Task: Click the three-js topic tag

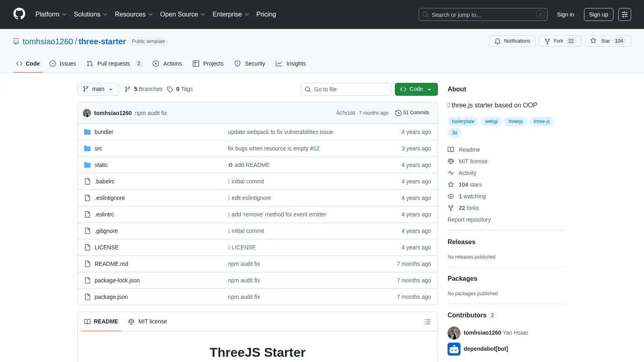Action: click(542, 121)
